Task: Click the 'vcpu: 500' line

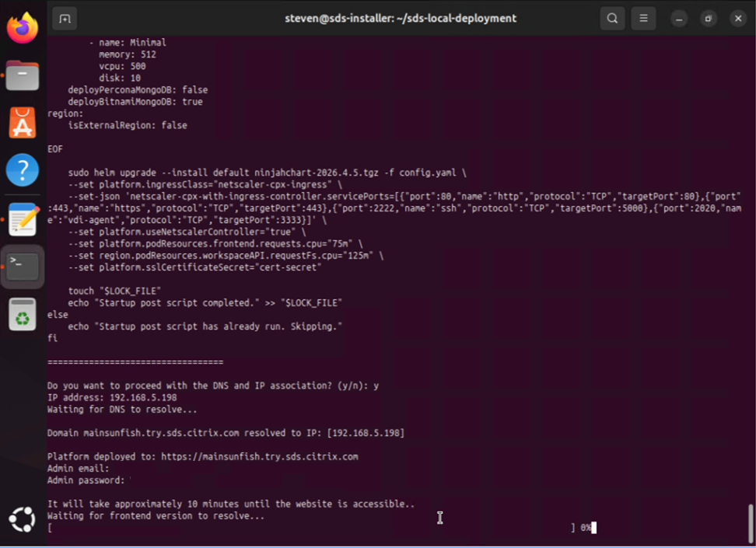Action: [122, 66]
